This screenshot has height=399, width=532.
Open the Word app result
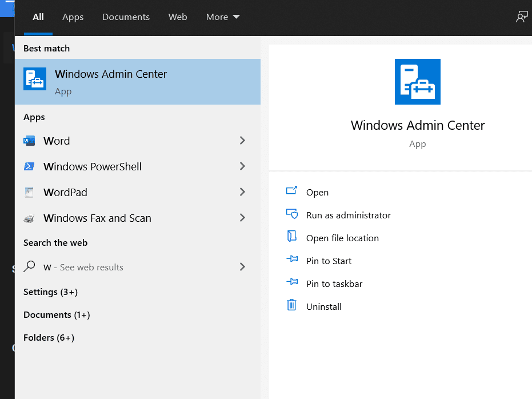[x=138, y=141]
